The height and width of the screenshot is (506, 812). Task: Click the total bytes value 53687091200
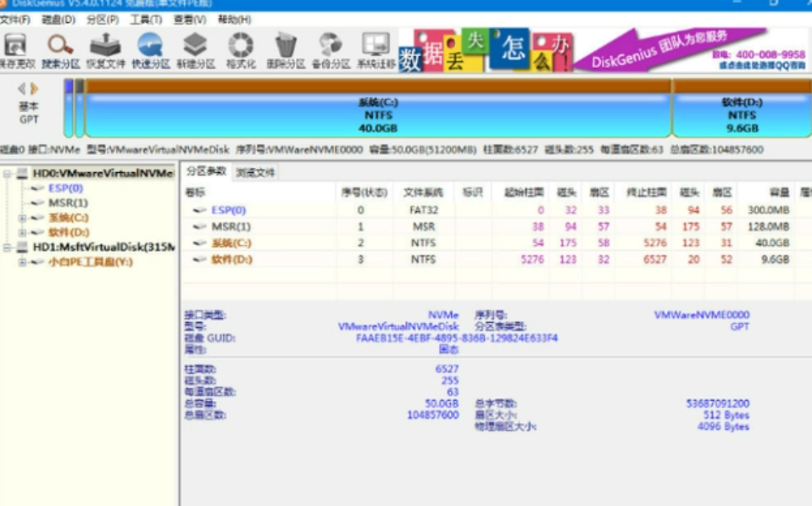coord(718,403)
